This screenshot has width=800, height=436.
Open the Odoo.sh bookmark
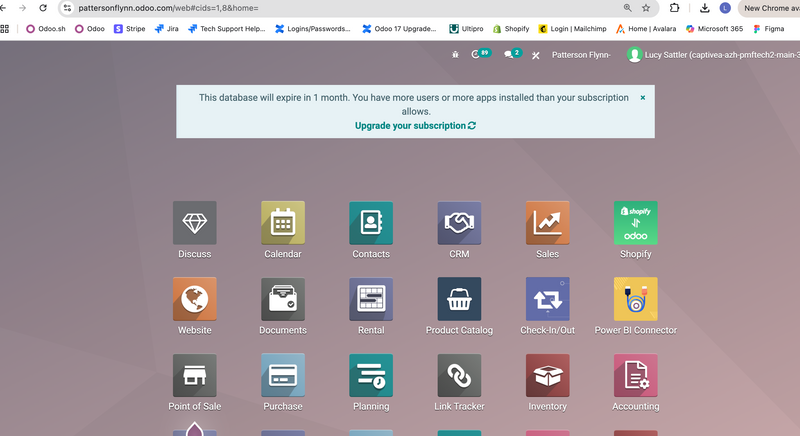pyautogui.click(x=46, y=29)
